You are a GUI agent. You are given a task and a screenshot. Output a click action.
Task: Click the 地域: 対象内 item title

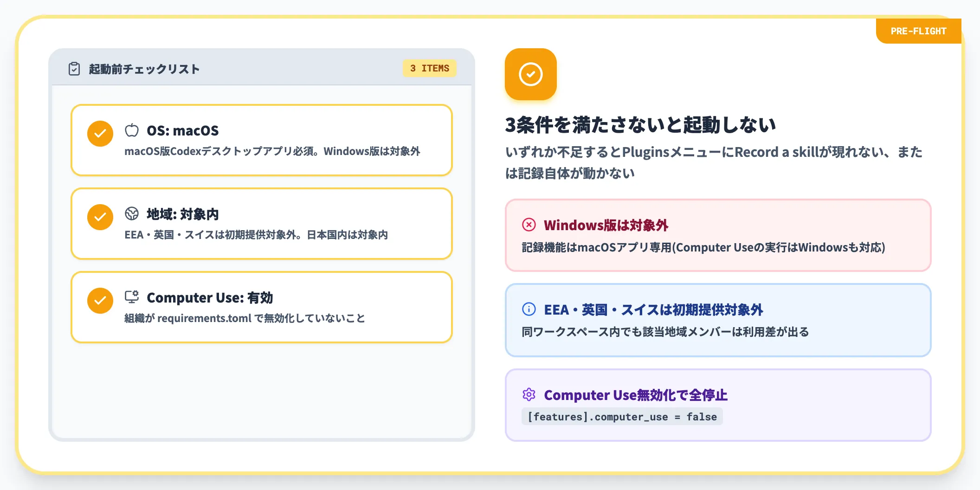tap(183, 214)
